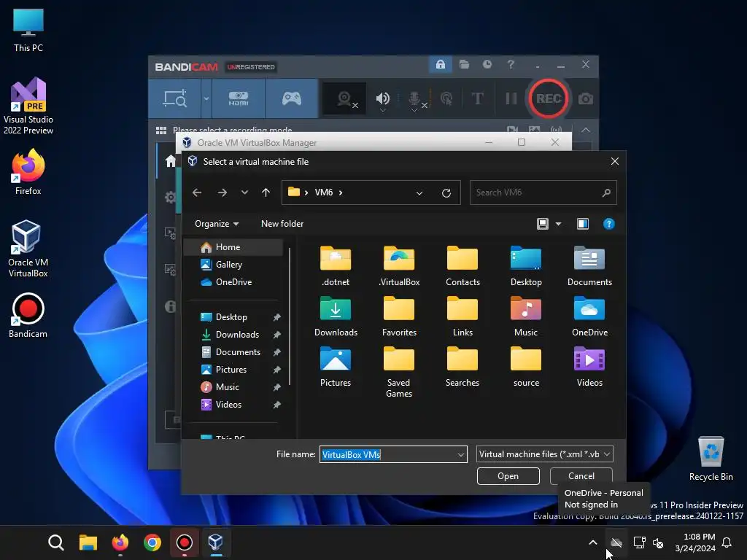Open the Searches folder

(x=462, y=367)
